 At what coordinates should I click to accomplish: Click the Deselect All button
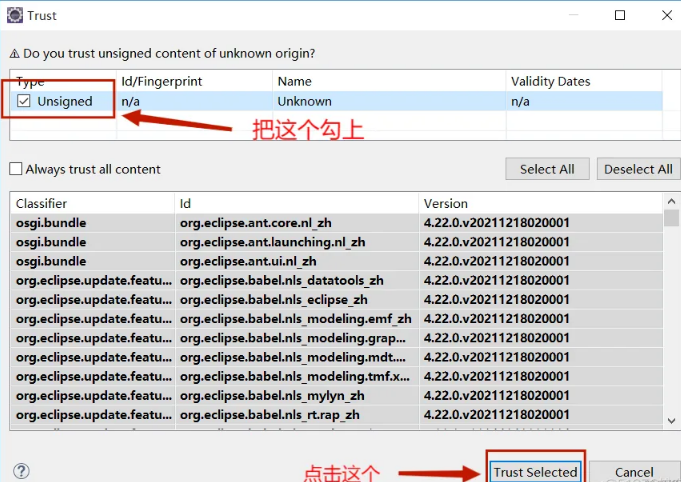pos(638,169)
